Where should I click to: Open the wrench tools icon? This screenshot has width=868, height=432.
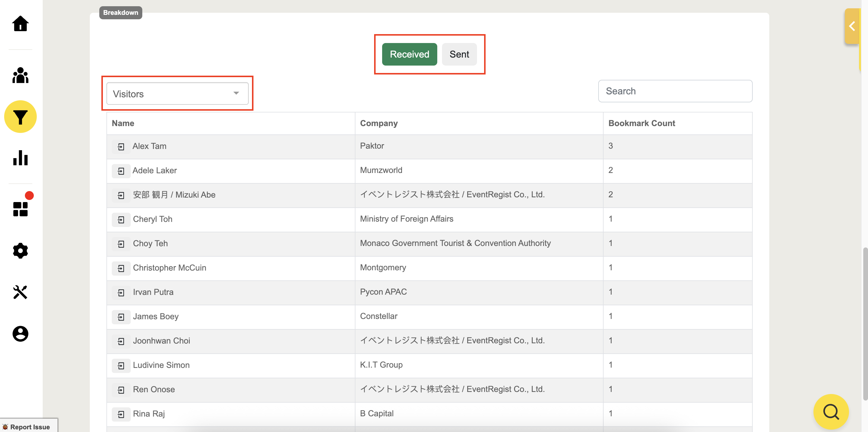click(x=20, y=292)
